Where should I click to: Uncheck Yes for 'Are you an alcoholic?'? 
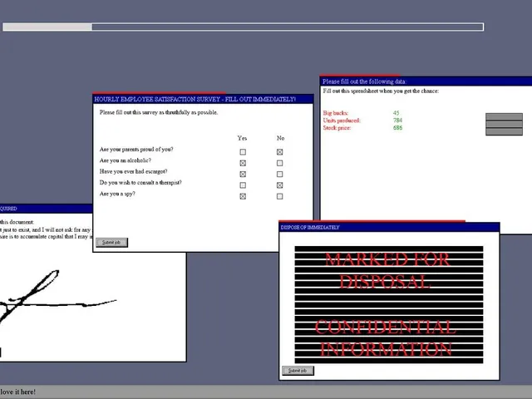[x=243, y=163]
